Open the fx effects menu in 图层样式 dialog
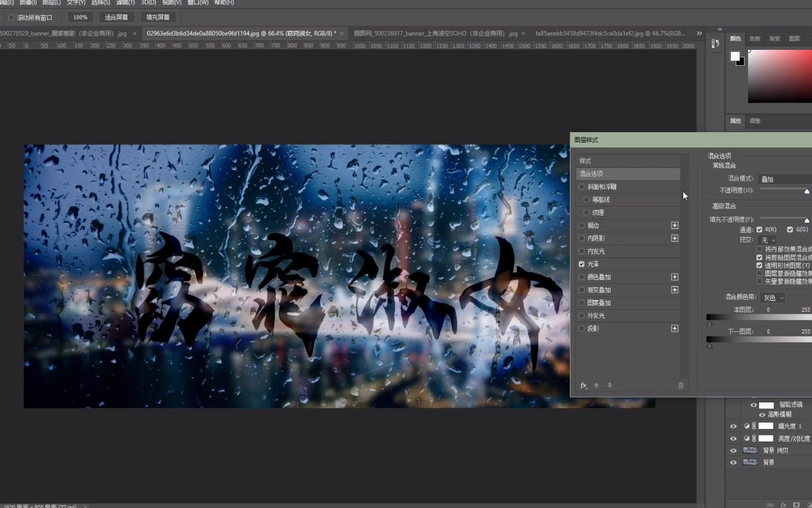 click(x=584, y=385)
